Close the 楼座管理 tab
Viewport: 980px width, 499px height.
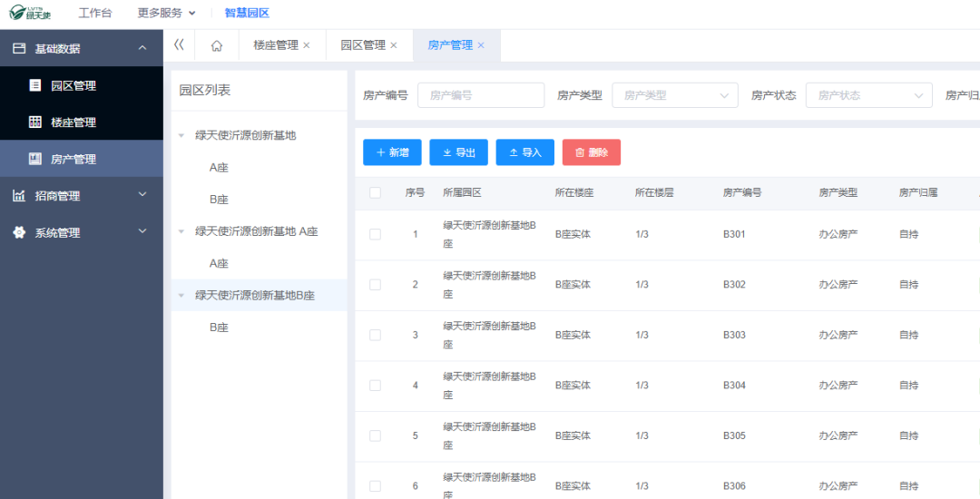point(307,45)
